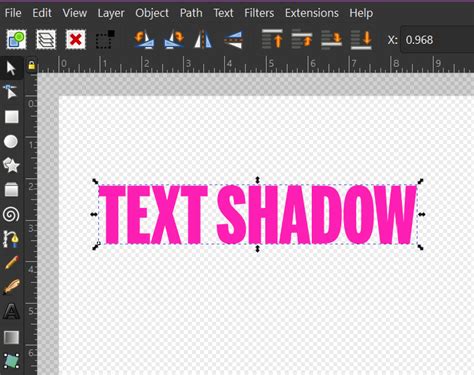Select the Bezier Pen tool
This screenshot has width=474, height=375.
click(x=11, y=239)
